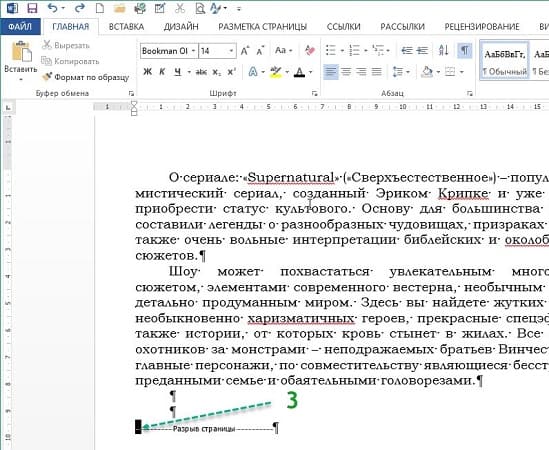Viewport: 549px width, 450px height.
Task: Center the paragraph text
Action: tap(346, 72)
